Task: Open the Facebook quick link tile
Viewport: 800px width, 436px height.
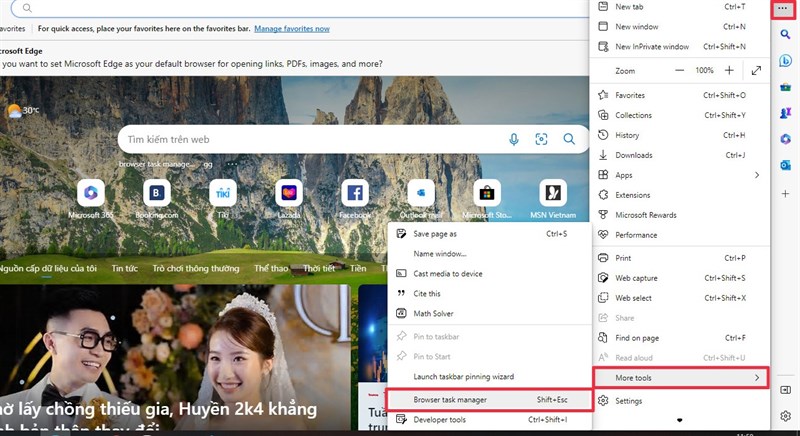Action: click(355, 192)
